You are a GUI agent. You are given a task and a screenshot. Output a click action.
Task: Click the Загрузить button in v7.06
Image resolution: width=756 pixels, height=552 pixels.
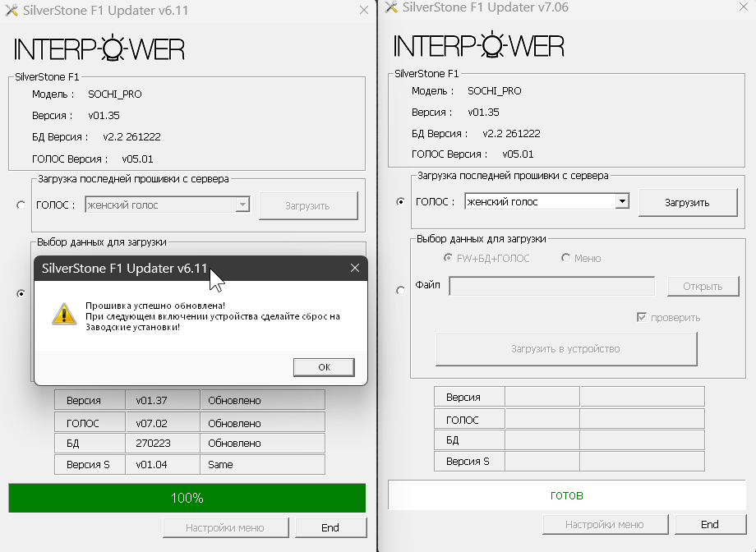[686, 202]
